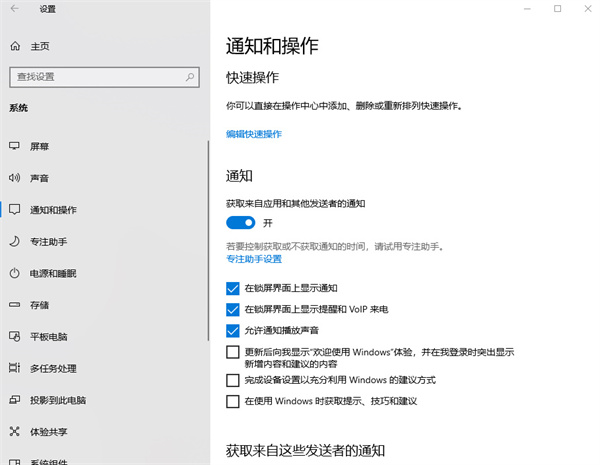Turn off 获取来自应用和其他发送者的通知 toggle

point(241,222)
